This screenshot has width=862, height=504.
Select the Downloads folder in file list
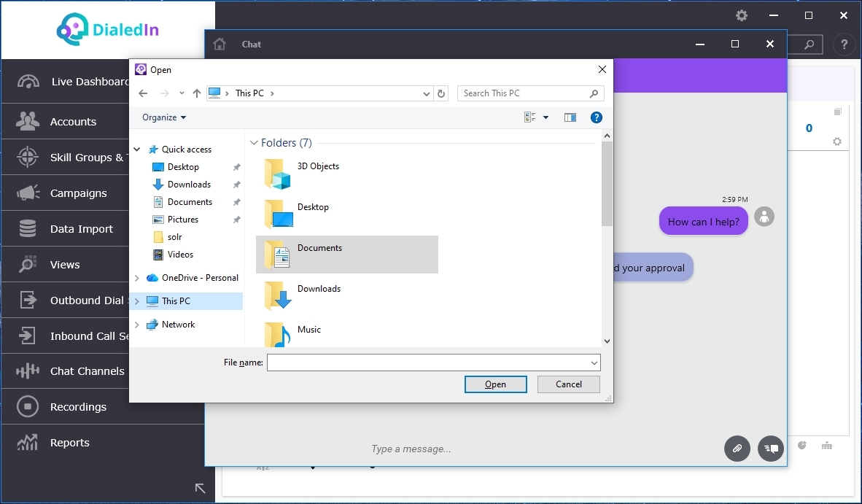pyautogui.click(x=319, y=290)
